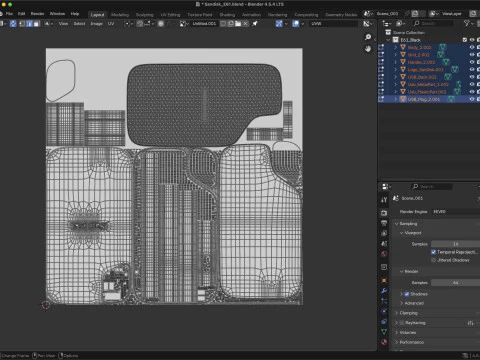Select the Usb_PlasticPart.002 object
The image size is (480, 360).
(427, 92)
